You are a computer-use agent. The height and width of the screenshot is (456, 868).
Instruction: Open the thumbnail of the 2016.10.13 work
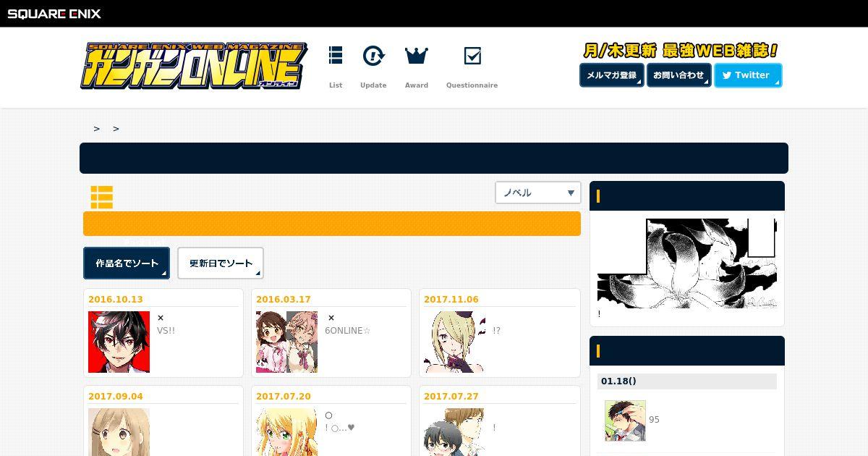[119, 342]
